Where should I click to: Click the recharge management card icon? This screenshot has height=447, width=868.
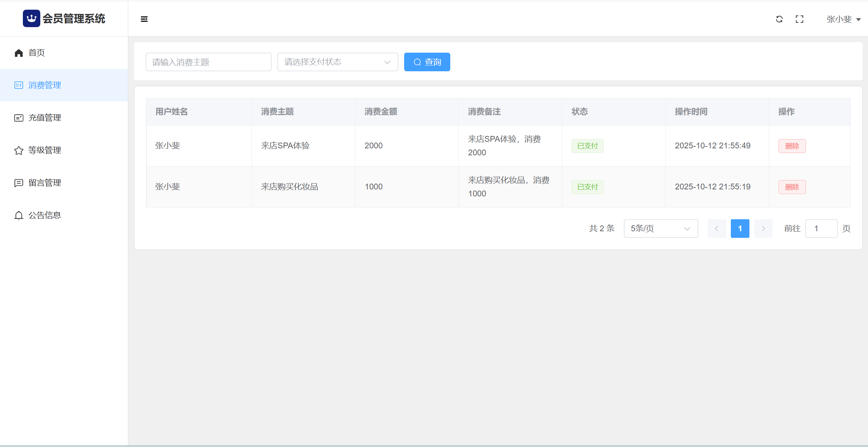tap(19, 118)
